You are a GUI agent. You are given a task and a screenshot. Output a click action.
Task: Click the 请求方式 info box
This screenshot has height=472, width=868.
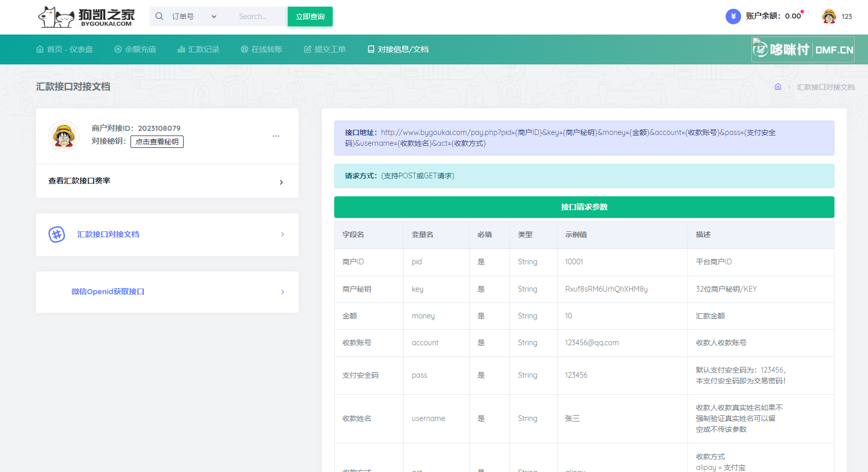click(x=584, y=176)
